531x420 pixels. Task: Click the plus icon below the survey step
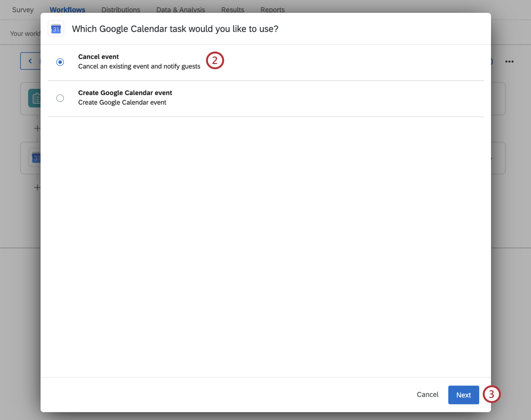(x=37, y=128)
